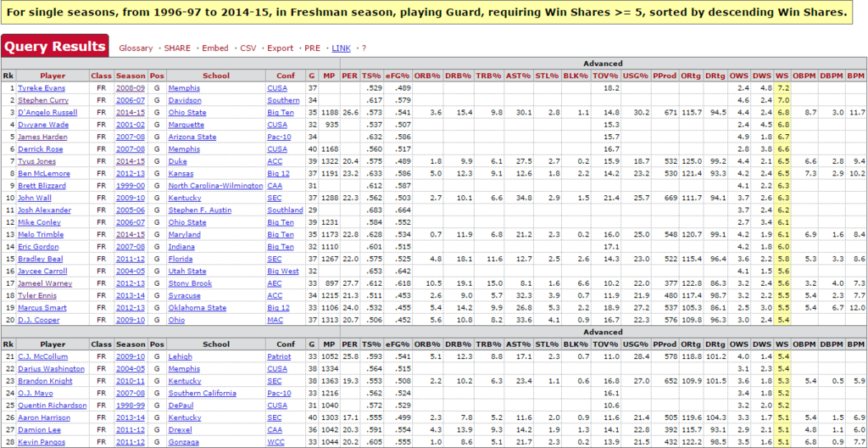
Task: Sort by the TS% column header in top table
Action: point(370,76)
